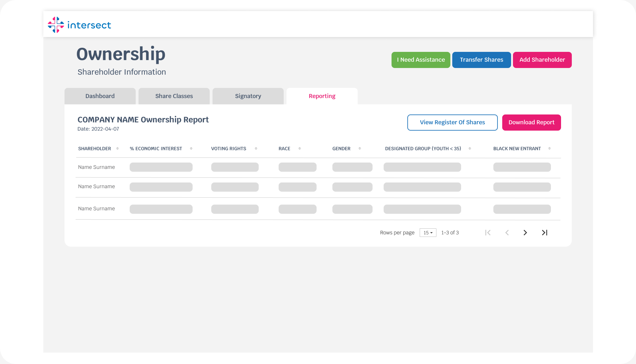
Task: Sort by Voting Rights arrow
Action: click(x=256, y=149)
